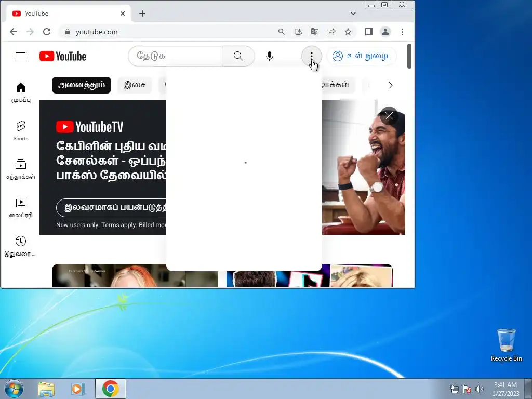Viewport: 532px width, 399px height.
Task: Close the YouTube tab
Action: pos(123,14)
